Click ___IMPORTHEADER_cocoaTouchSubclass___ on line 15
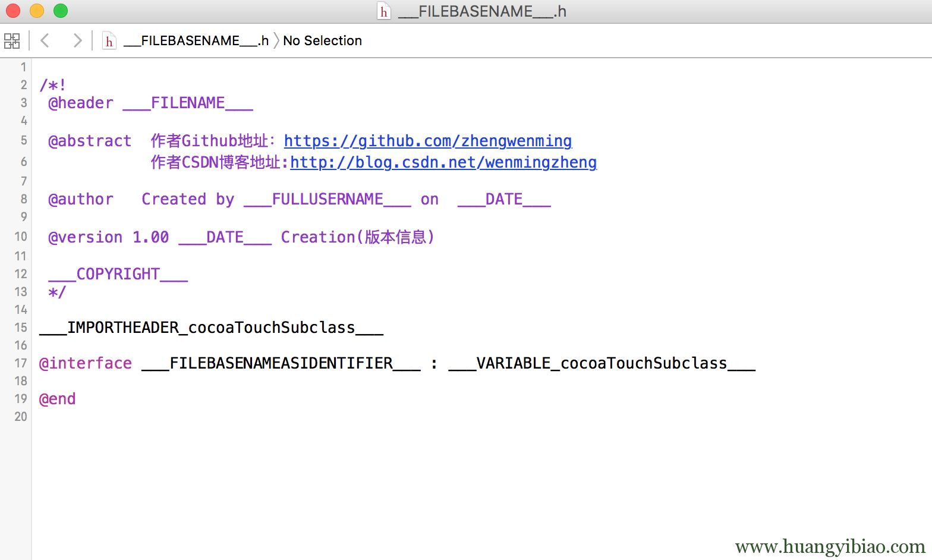 click(x=211, y=328)
